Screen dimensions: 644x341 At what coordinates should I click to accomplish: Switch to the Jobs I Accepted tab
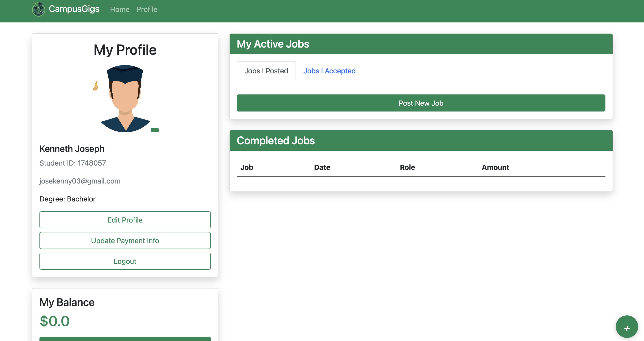pos(329,71)
